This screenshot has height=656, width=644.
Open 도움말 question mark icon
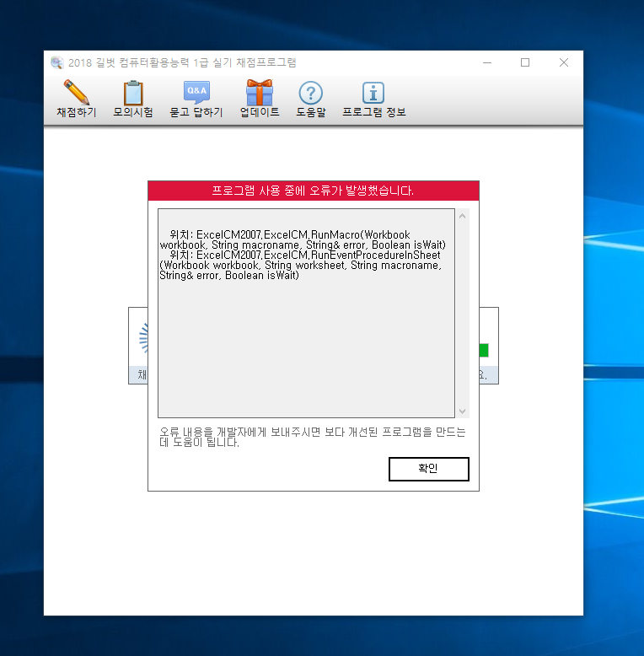pyautogui.click(x=310, y=93)
